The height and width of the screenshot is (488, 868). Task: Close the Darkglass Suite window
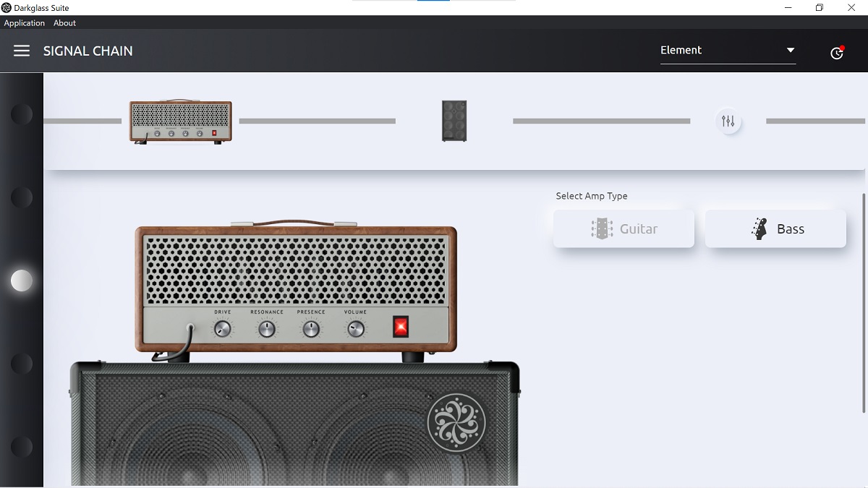pyautogui.click(x=851, y=8)
